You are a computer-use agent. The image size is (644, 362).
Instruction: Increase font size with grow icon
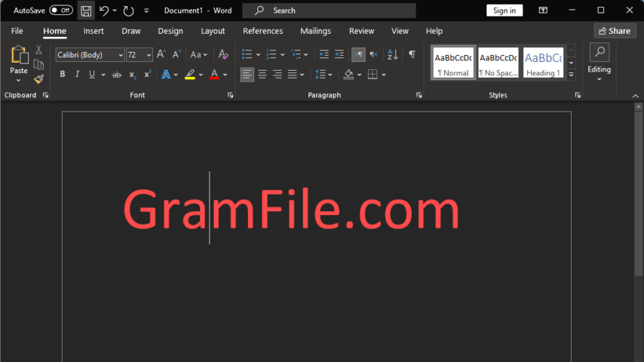161,54
